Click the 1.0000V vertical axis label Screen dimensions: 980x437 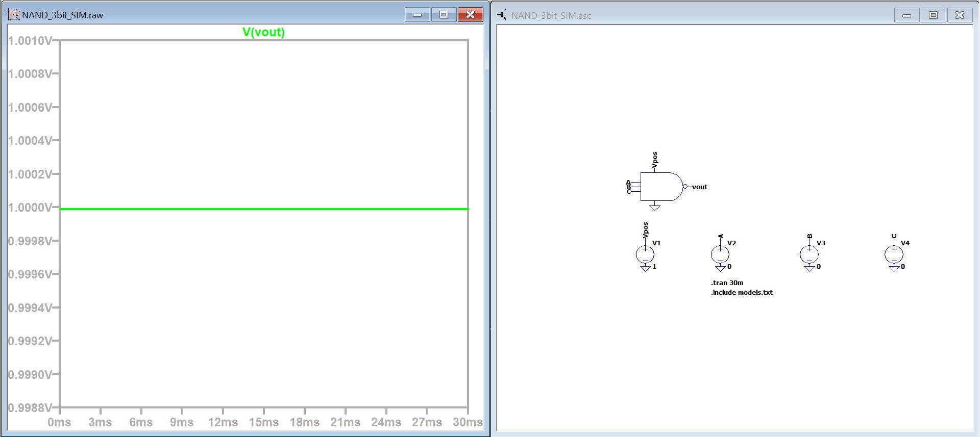[30, 208]
